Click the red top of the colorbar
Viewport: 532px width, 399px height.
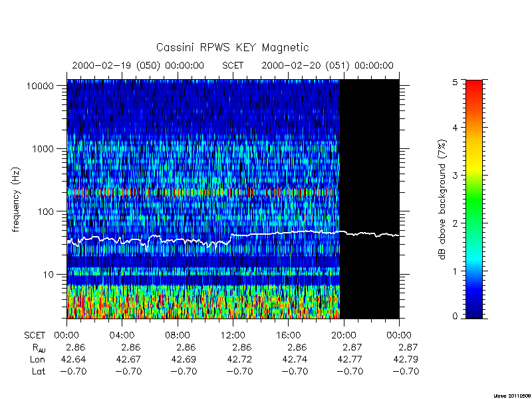tap(474, 85)
